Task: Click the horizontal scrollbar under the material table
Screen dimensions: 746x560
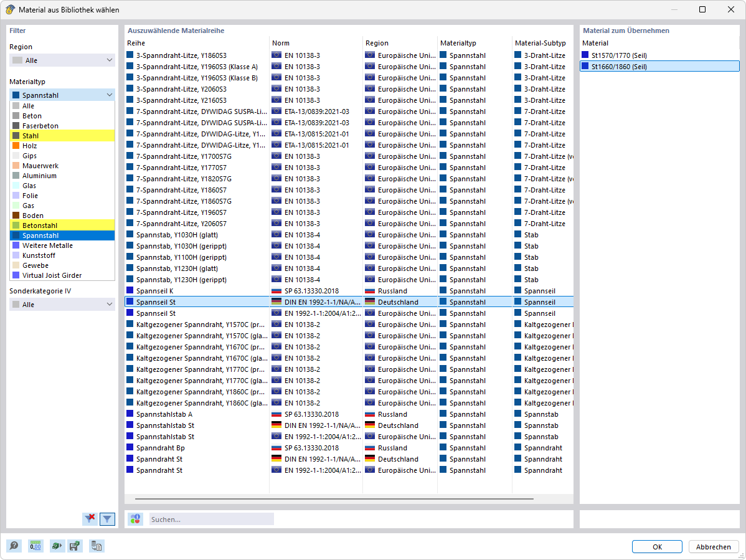Action: [334, 498]
